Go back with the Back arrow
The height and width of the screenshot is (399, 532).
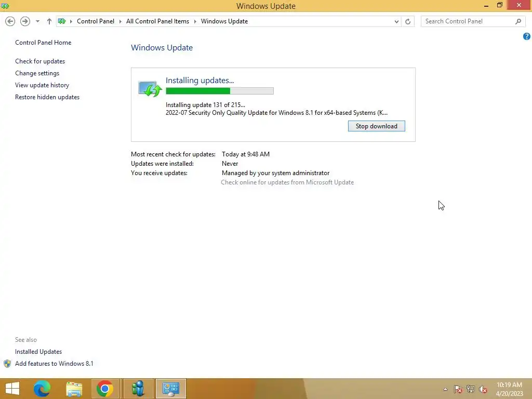pyautogui.click(x=10, y=21)
